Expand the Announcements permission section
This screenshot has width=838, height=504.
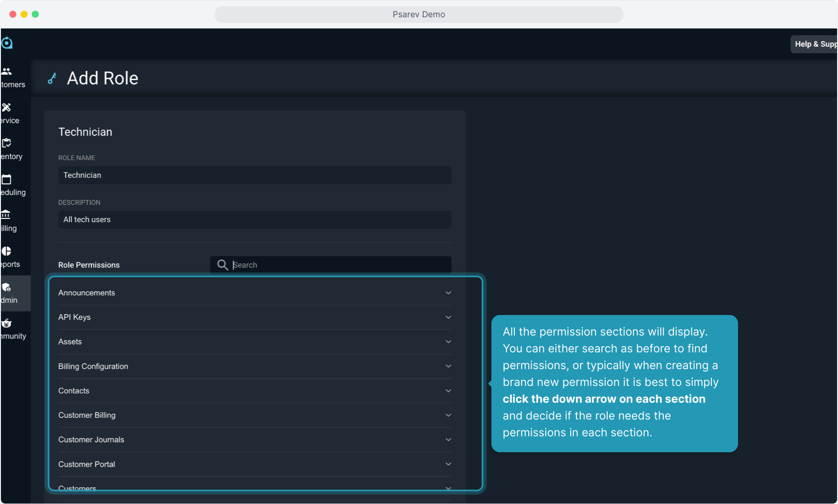click(x=448, y=293)
